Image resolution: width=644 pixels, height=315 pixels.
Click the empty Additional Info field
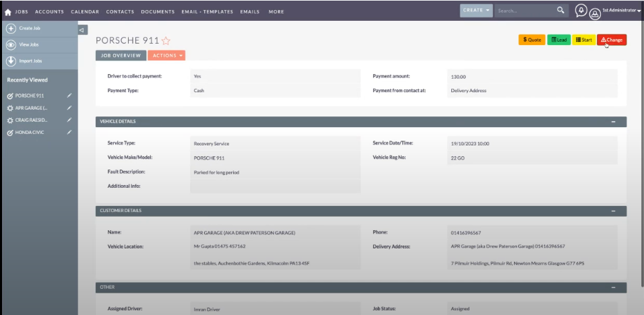[x=275, y=186]
